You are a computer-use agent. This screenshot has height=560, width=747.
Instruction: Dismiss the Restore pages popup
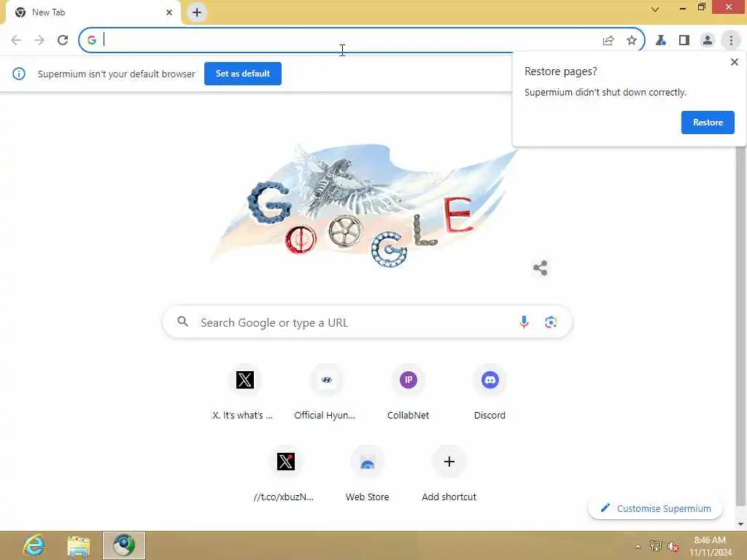[734, 62]
